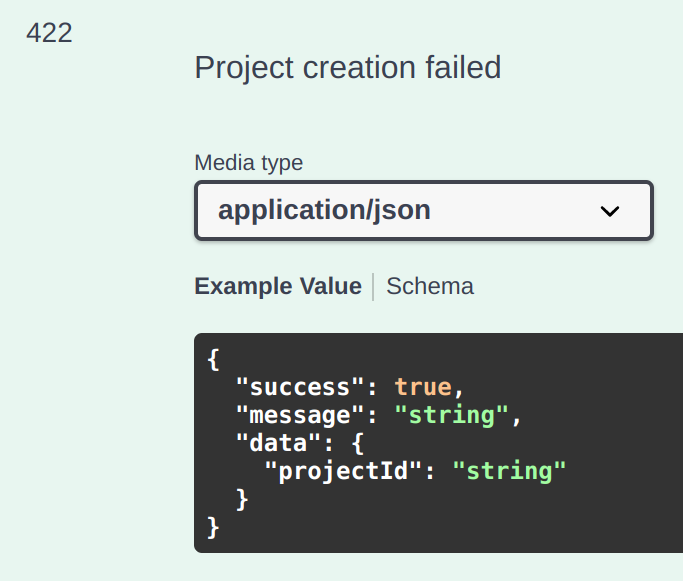The height and width of the screenshot is (581, 683).
Task: Click the opening brace after "data" key
Action: pyautogui.click(x=357, y=443)
